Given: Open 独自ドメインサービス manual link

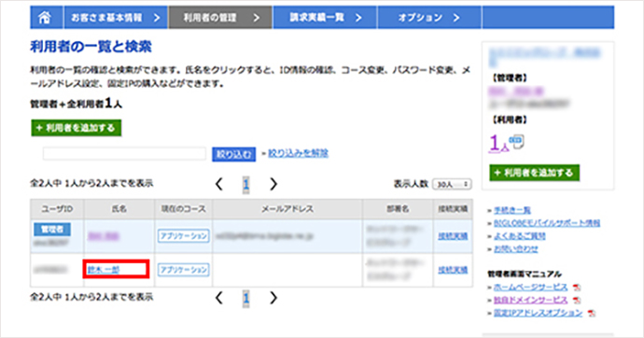Looking at the screenshot, I should click(x=531, y=301).
